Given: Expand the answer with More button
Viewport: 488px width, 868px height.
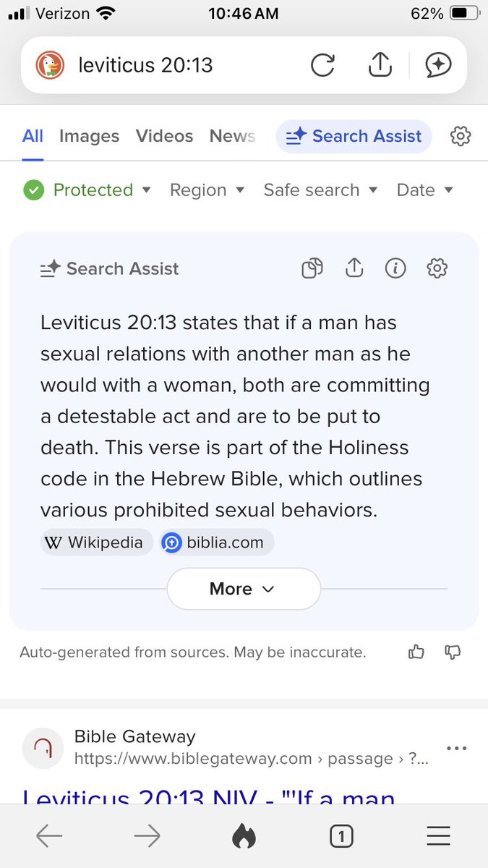Looking at the screenshot, I should pos(244,589).
